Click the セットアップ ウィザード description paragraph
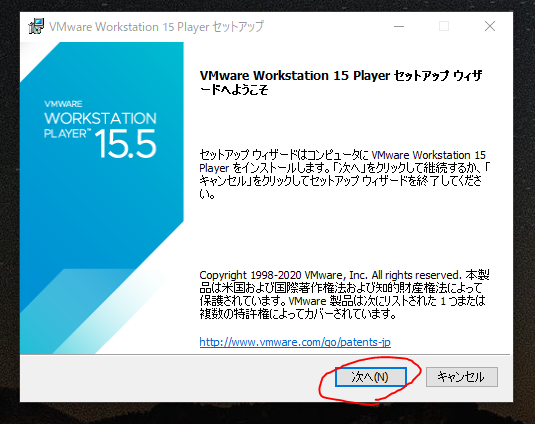Image resolution: width=535 pixels, height=424 pixels. 345,174
